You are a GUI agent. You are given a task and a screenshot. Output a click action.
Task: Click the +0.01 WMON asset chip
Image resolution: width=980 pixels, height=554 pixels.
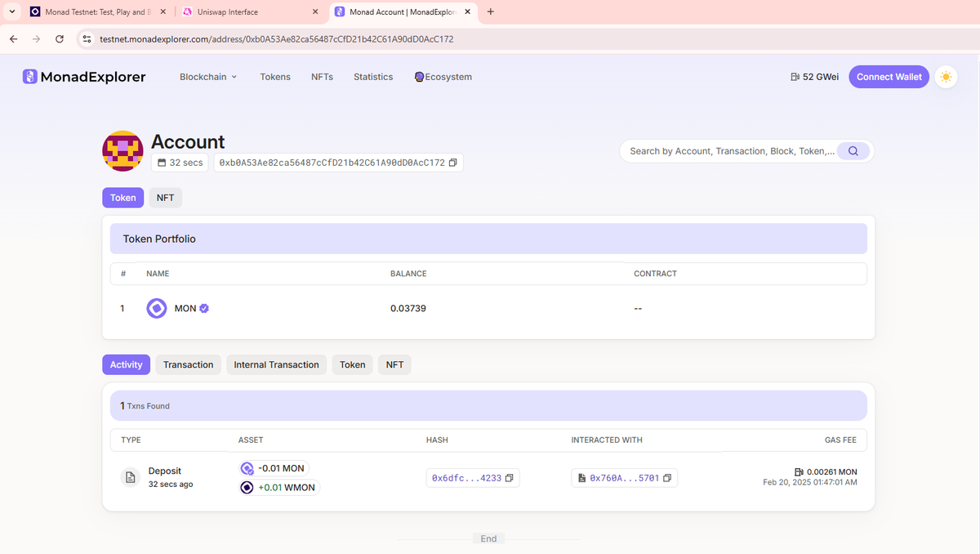coord(278,487)
